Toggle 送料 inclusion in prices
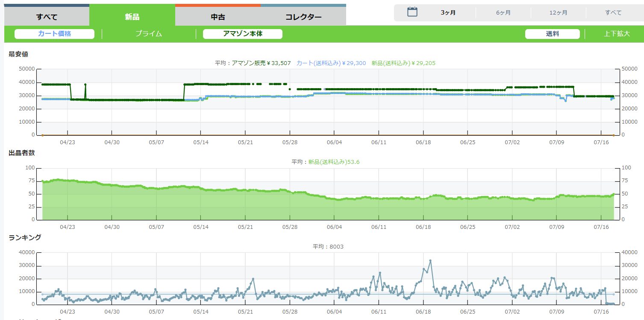This screenshot has width=644, height=320. click(552, 34)
